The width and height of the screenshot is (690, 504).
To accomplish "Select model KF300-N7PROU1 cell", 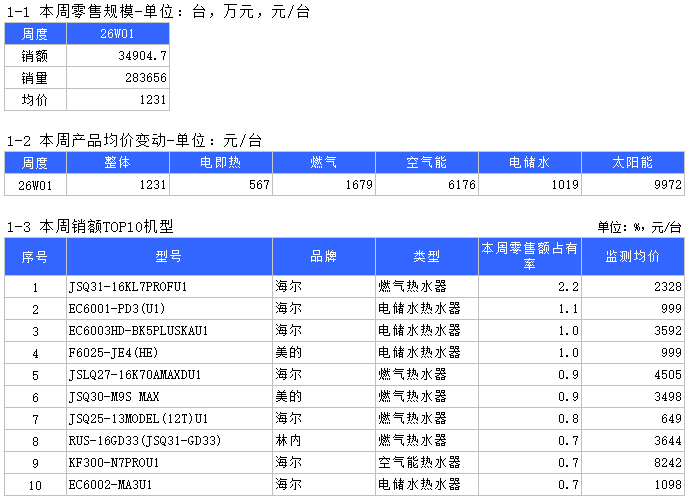I will click(x=169, y=463).
